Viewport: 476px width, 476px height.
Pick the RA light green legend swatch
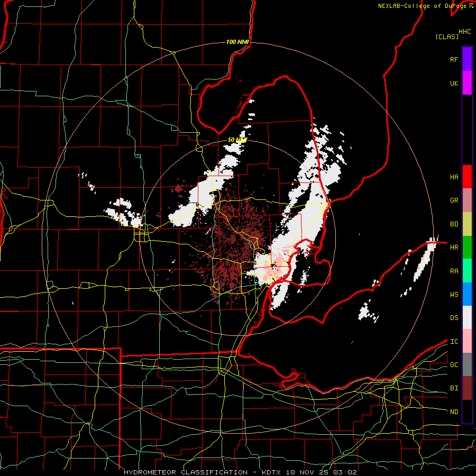(467, 271)
